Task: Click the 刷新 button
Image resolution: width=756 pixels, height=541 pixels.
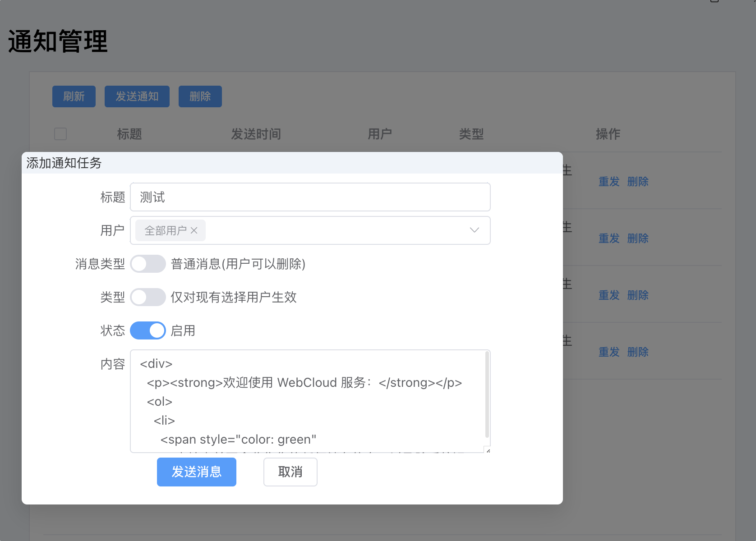Action: coord(74,96)
